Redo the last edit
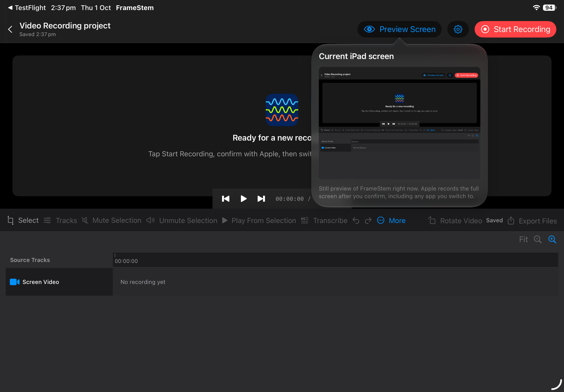Screen dimensions: 564x392 coord(368,221)
